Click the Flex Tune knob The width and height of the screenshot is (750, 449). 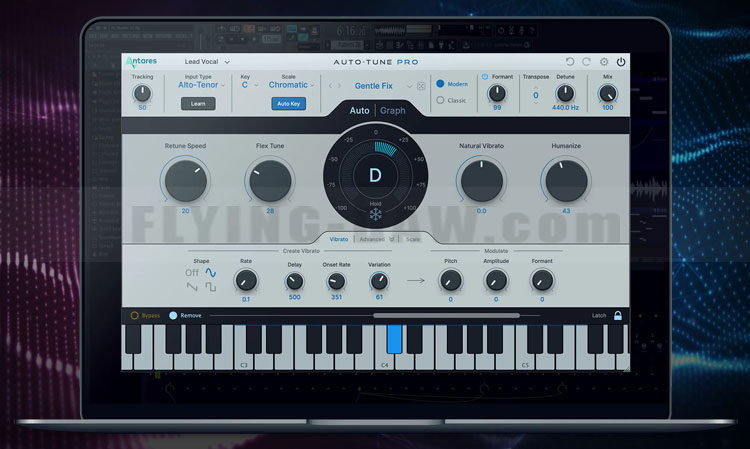point(270,181)
